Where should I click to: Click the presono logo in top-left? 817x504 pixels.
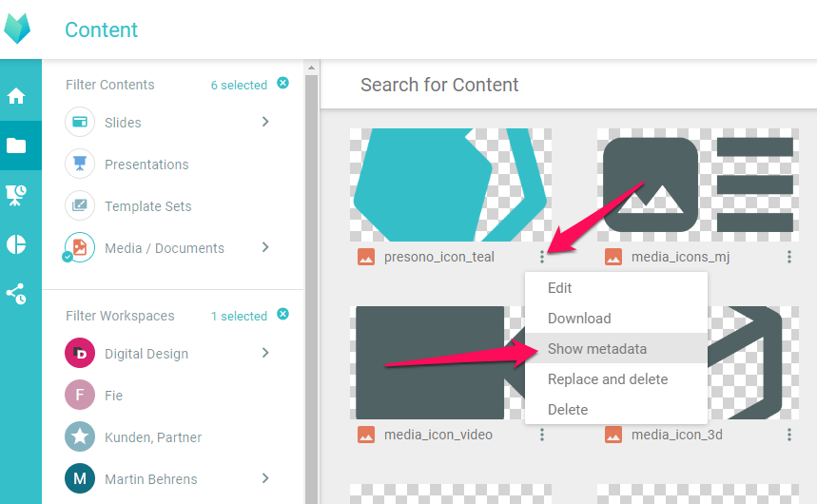click(x=17, y=29)
